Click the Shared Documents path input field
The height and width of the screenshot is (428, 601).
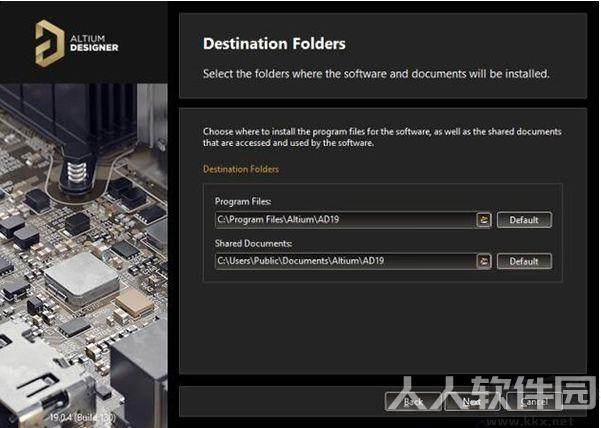click(345, 261)
